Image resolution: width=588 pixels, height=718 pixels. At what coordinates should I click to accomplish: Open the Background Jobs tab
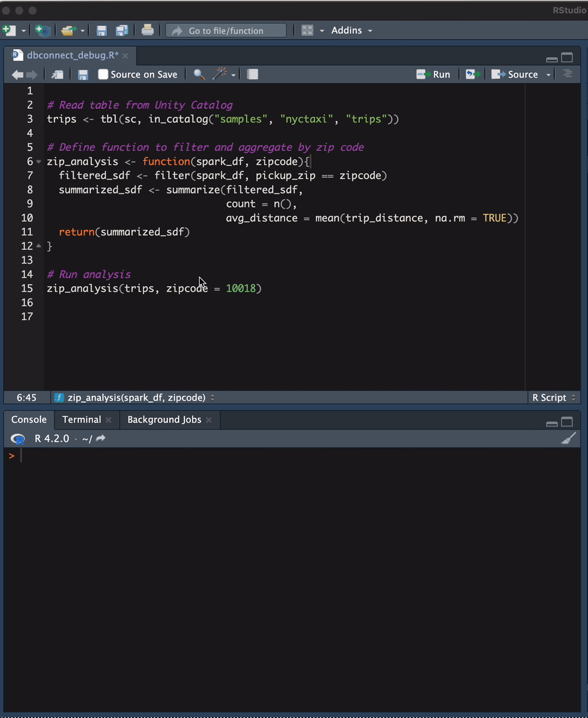coord(164,419)
